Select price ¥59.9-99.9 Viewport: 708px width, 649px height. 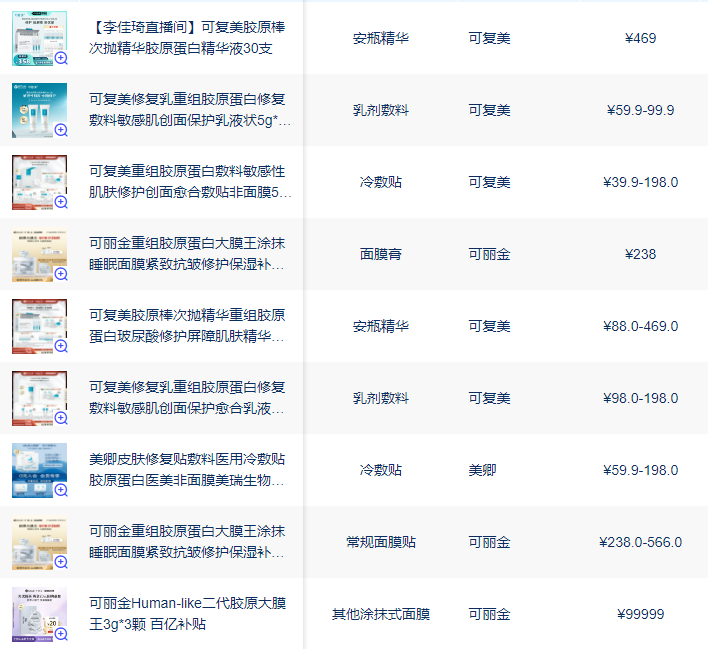[x=640, y=110]
